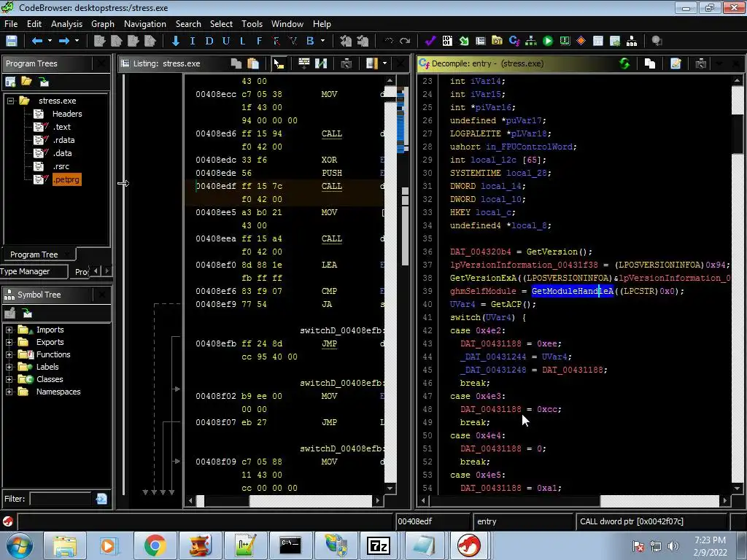Navigate to next Data (D) icon
747x560 pixels.
(x=209, y=41)
